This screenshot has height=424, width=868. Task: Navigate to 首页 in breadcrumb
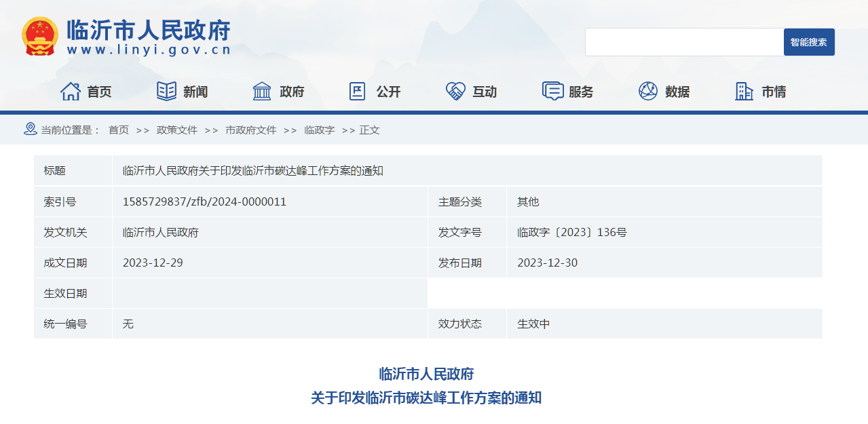pyautogui.click(x=119, y=130)
